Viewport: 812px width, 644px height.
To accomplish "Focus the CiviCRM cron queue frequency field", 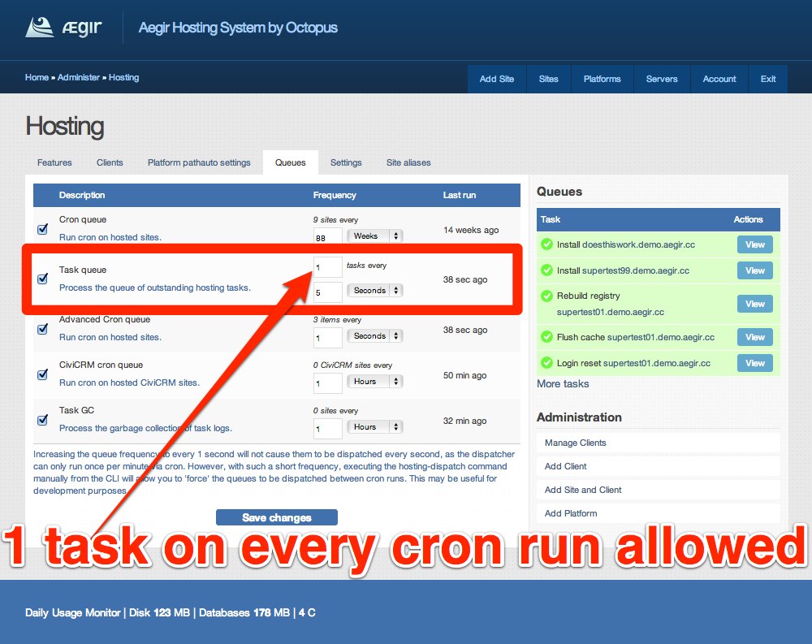I will point(328,383).
